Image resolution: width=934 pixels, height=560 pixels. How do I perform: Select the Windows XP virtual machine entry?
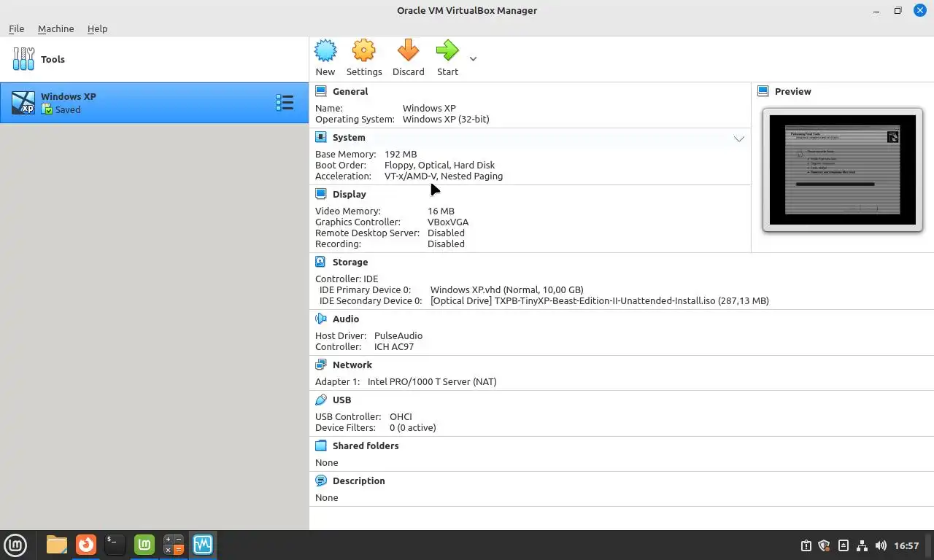coord(155,103)
